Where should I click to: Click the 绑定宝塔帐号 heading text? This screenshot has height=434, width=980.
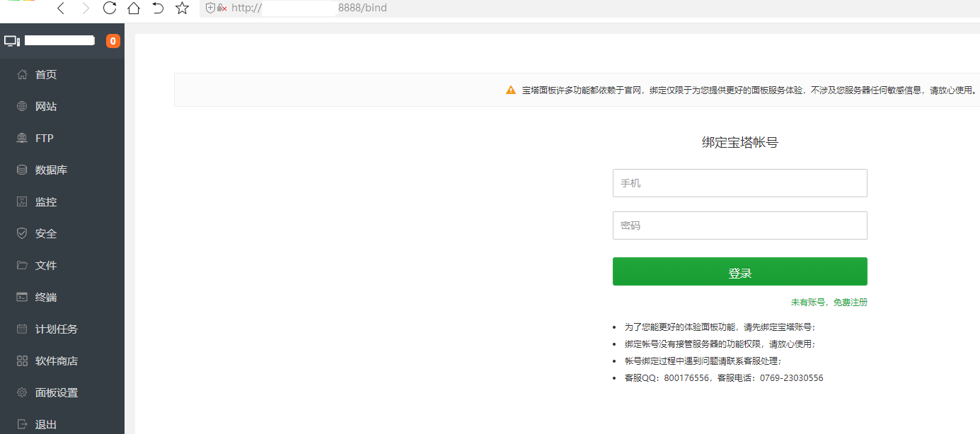coord(740,142)
